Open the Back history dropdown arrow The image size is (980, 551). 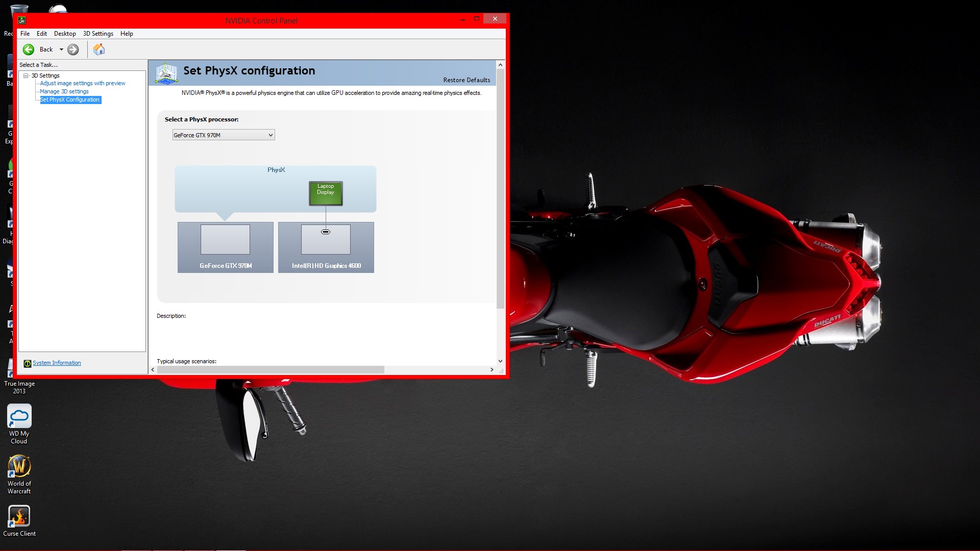tap(61, 49)
